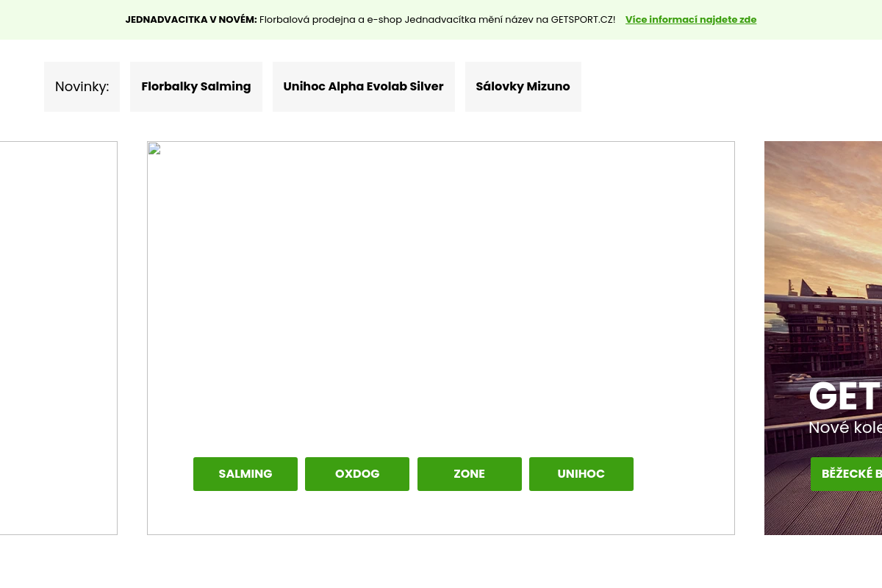Click the 'Nové kole' text on the sunset banner

click(x=845, y=428)
